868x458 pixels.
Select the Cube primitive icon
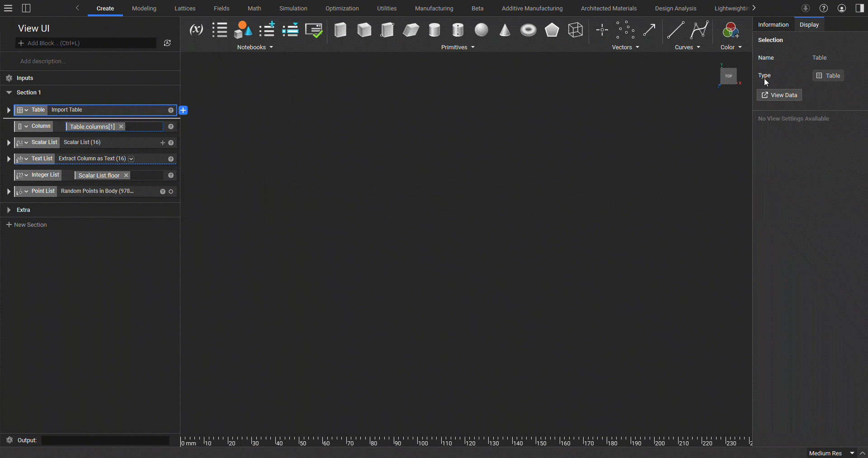click(364, 30)
